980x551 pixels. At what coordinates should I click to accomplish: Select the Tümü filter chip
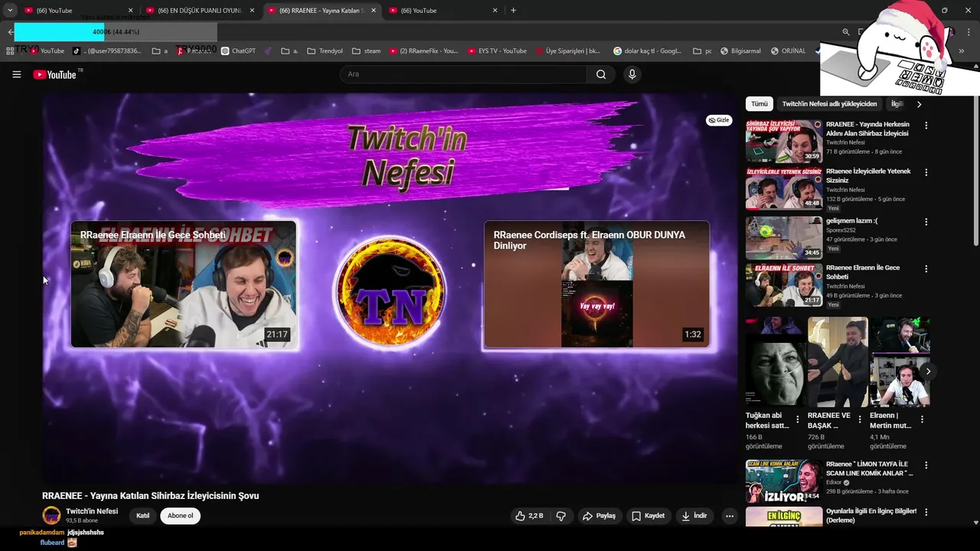click(759, 104)
